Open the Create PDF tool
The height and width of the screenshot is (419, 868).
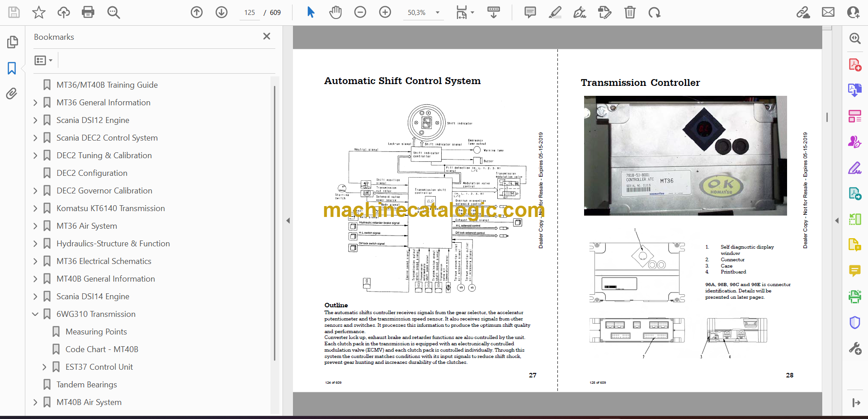coord(854,65)
